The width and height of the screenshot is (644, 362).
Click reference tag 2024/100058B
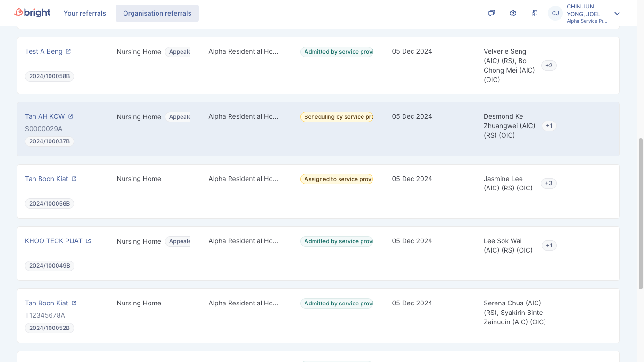[50, 76]
